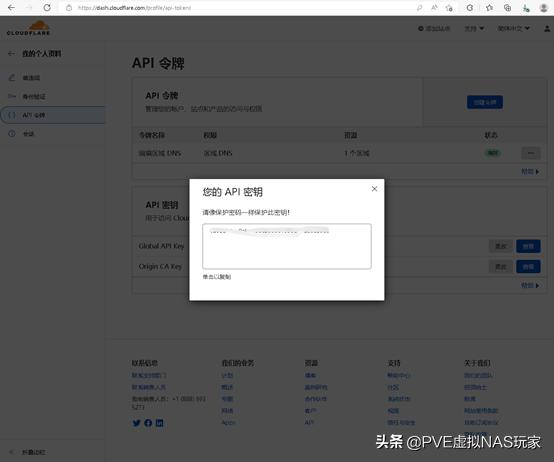Click the API link in footer
This screenshot has height=462, width=554.
point(309,422)
